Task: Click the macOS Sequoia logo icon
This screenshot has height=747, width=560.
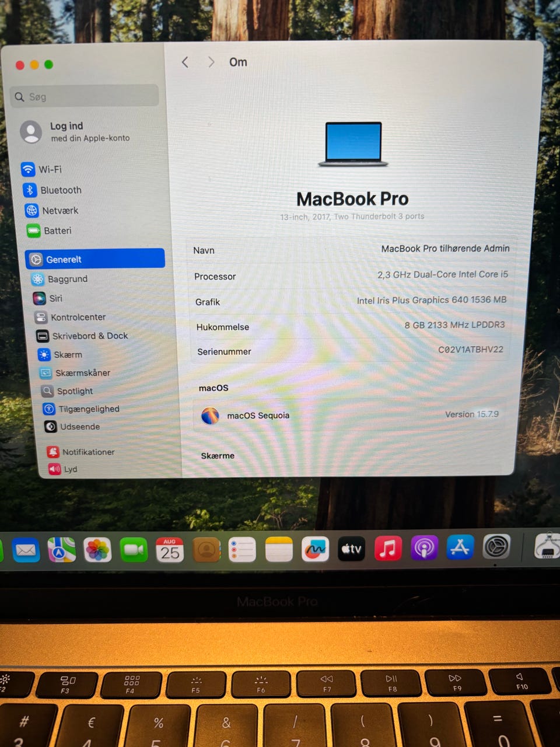Action: (210, 416)
